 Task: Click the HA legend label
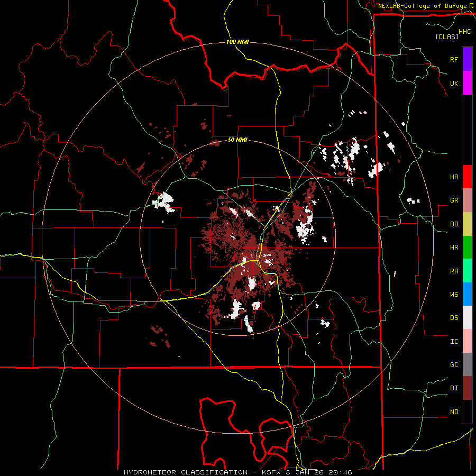(454, 177)
